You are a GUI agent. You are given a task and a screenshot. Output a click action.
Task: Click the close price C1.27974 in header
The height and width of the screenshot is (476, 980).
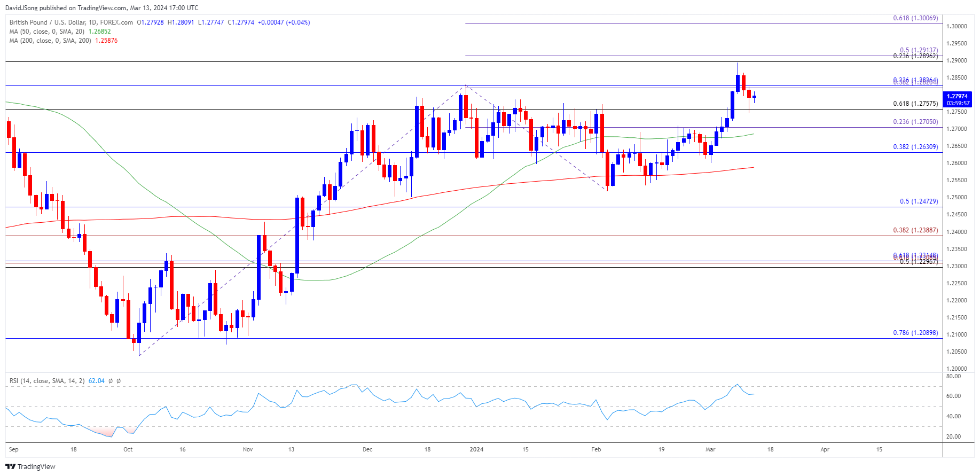[x=241, y=22]
